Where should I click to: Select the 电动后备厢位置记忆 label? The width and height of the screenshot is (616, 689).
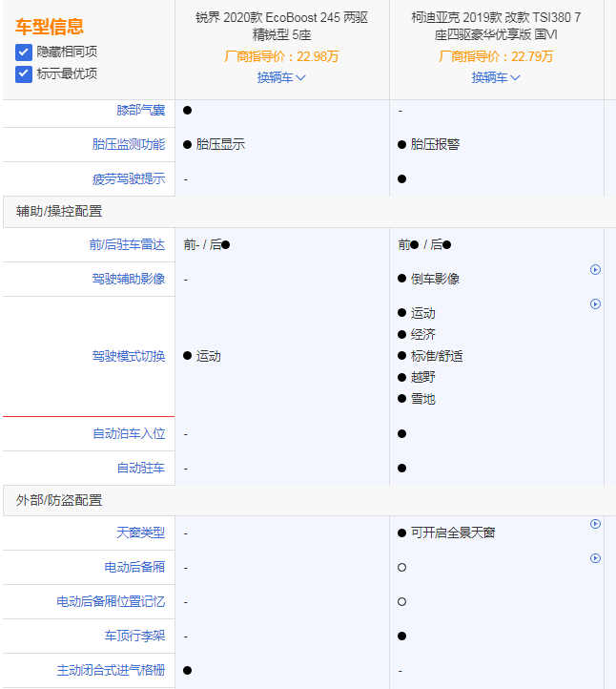tap(111, 601)
